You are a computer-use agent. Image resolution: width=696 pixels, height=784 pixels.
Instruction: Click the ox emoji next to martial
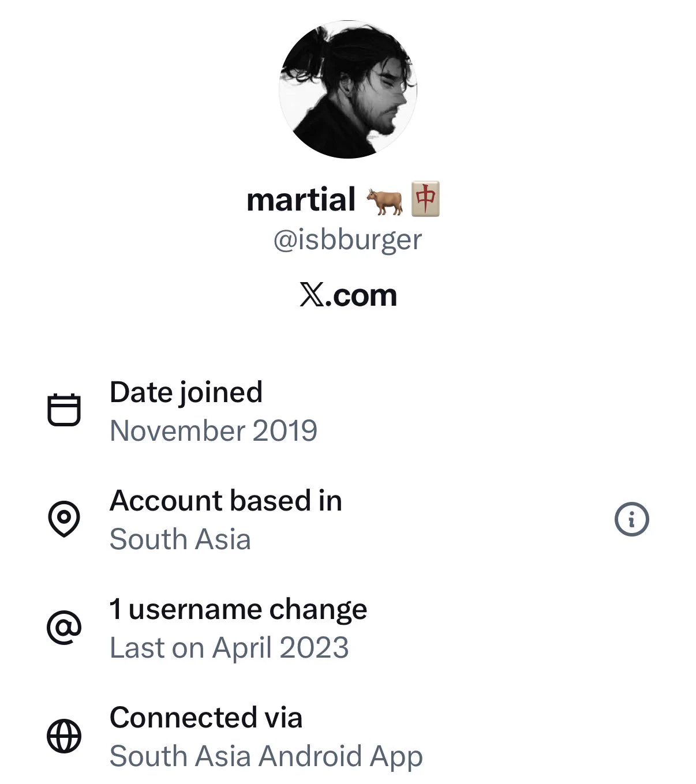pyautogui.click(x=384, y=201)
